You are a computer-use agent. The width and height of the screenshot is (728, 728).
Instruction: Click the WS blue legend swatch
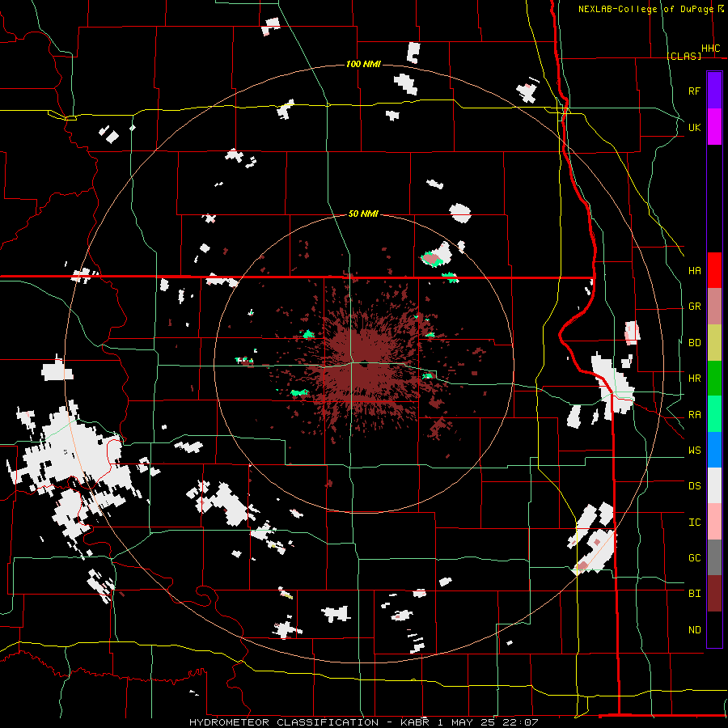714,450
